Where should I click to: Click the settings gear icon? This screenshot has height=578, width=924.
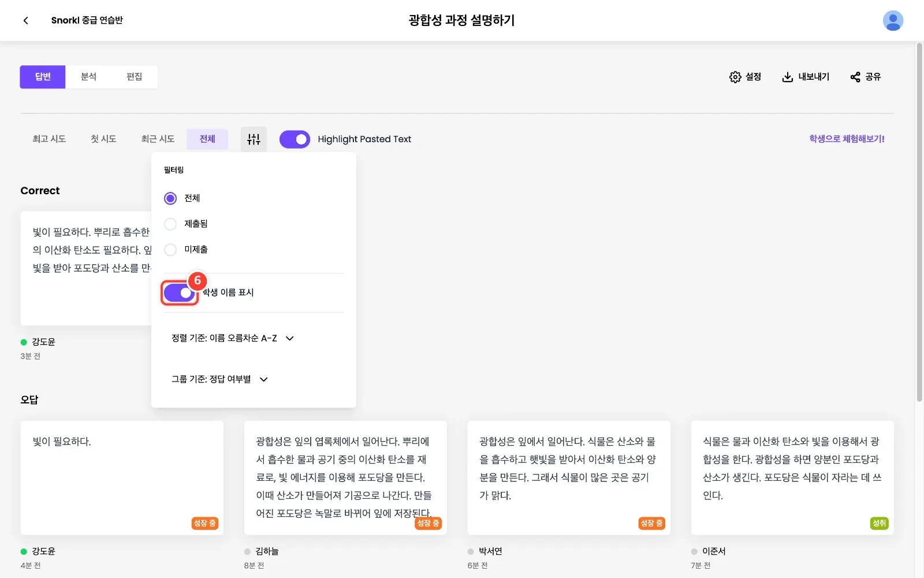point(735,77)
